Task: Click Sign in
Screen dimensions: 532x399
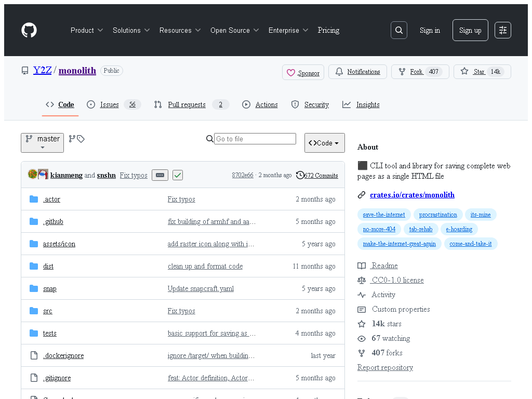Action: [x=430, y=30]
